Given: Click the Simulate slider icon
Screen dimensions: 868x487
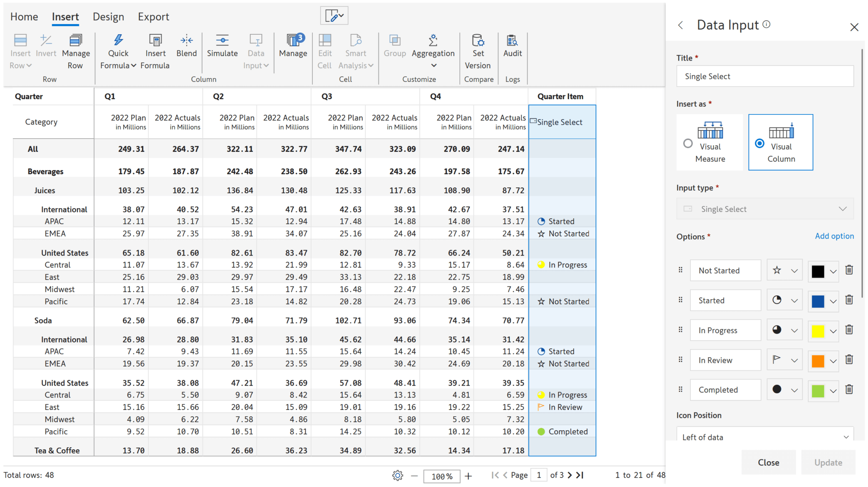Looking at the screenshot, I should click(x=222, y=40).
